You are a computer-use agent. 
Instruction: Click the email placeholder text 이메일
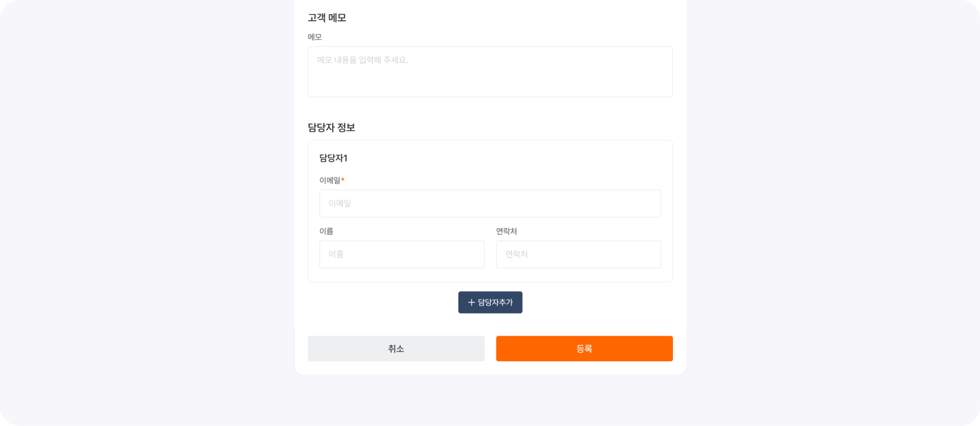coord(340,203)
